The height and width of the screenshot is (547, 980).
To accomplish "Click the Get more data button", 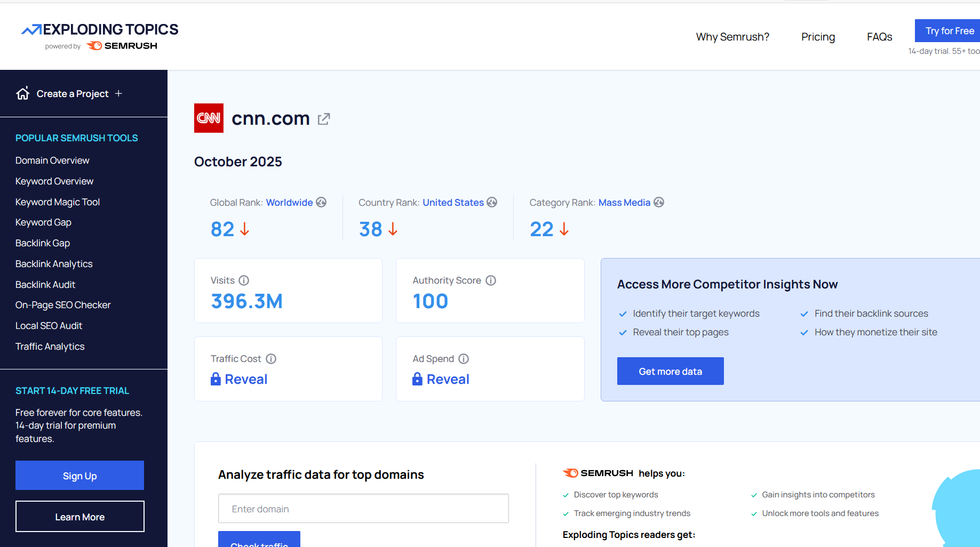I will (x=671, y=371).
